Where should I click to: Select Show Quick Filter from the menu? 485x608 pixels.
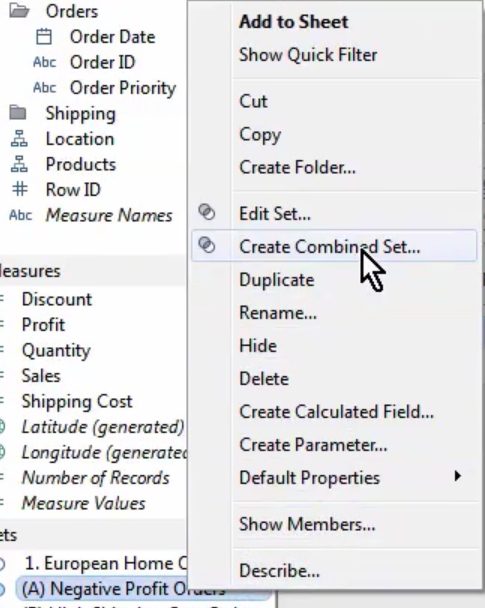(308, 55)
